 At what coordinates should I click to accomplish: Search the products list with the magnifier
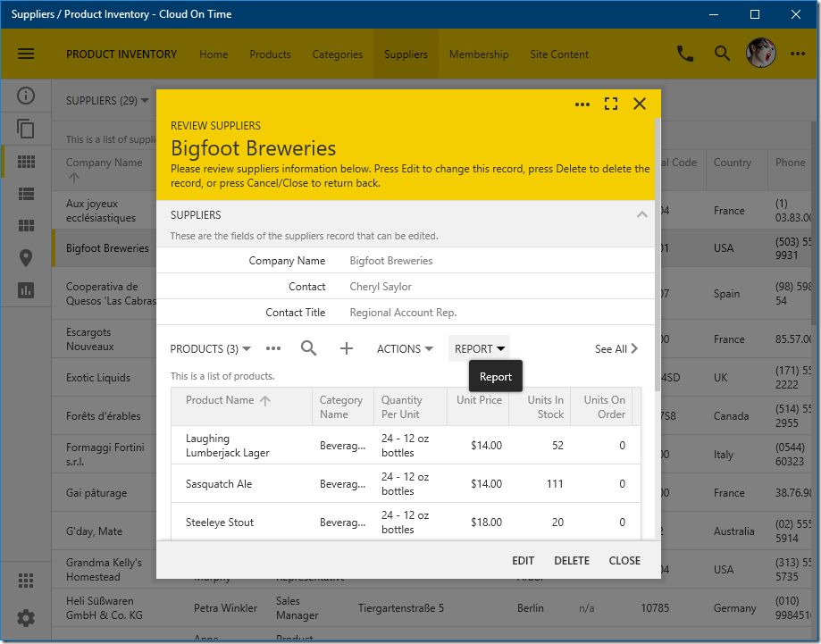click(309, 348)
